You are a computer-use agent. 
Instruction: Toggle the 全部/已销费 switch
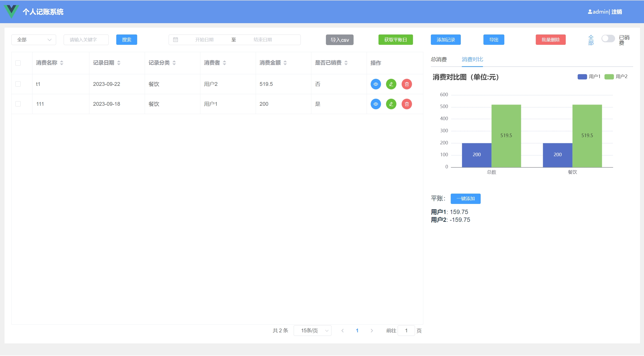(x=608, y=39)
